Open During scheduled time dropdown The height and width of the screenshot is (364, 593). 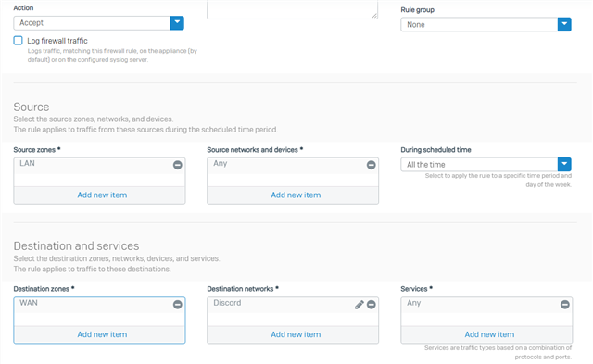[x=564, y=165]
